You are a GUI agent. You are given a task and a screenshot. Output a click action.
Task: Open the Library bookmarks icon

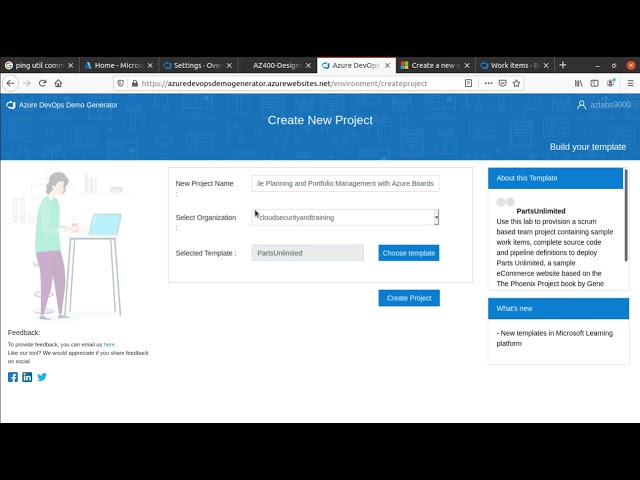point(578,83)
